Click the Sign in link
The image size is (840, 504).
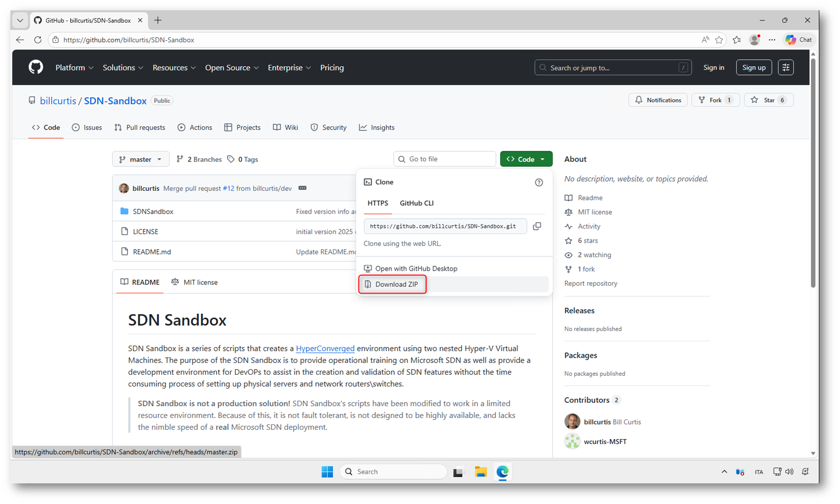714,68
